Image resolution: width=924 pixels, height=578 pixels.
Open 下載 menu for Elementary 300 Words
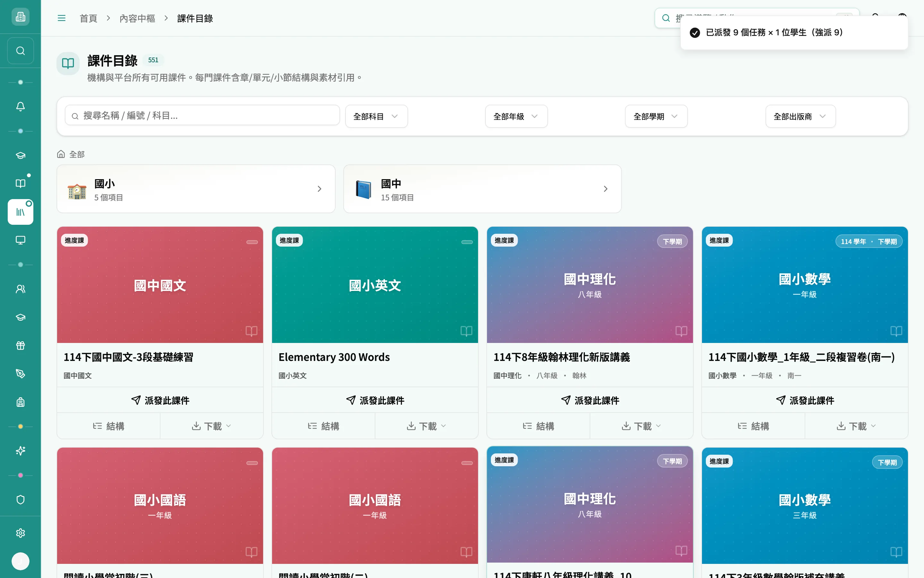tap(426, 426)
